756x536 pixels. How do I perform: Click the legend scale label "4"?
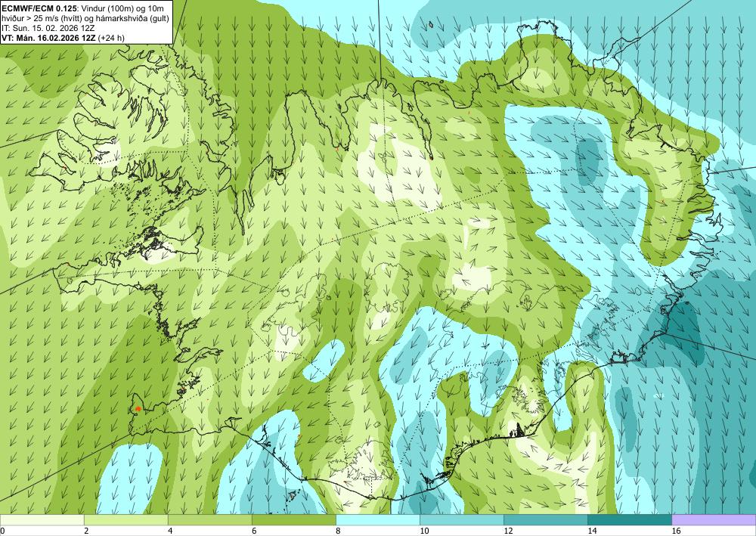tap(170, 531)
